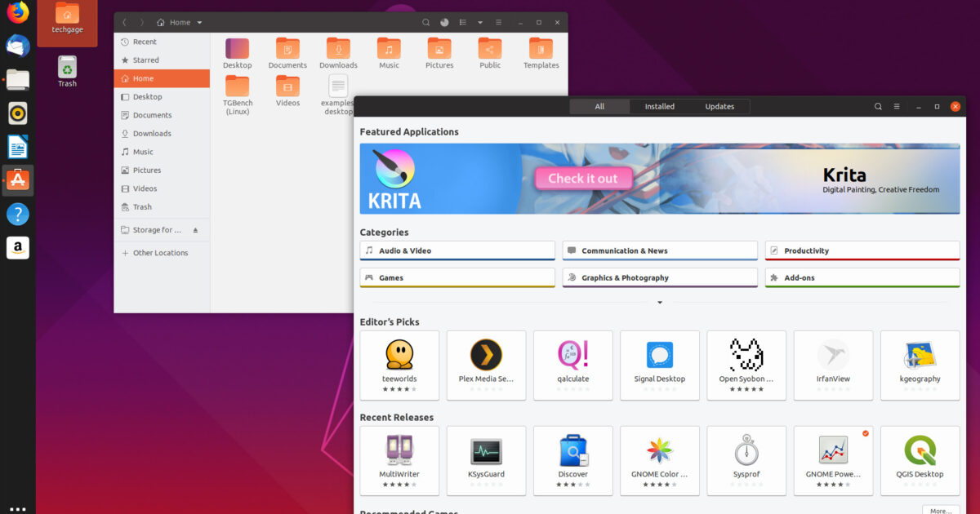Image resolution: width=980 pixels, height=514 pixels.
Task: Select Downloads in the Files sidebar
Action: [153, 133]
